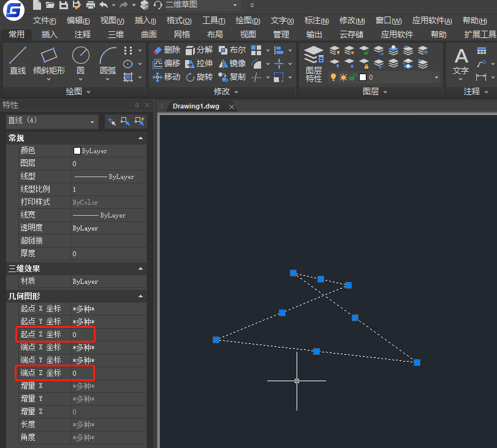Toggle auto-hide pin on 特性 panel
Viewport: 497px width, 448px height.
[137, 105]
